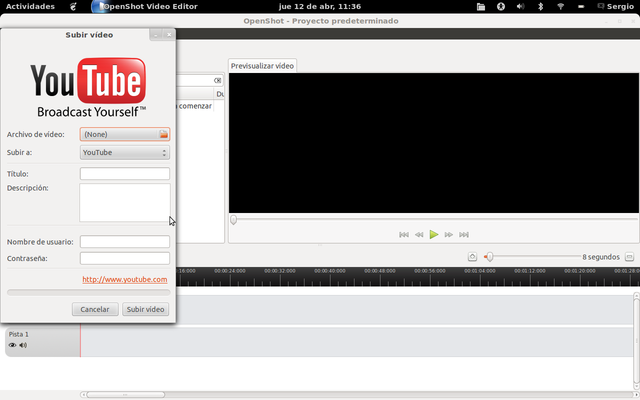
Task: Select the Previsualizar vídeo tab
Action: pyautogui.click(x=262, y=66)
